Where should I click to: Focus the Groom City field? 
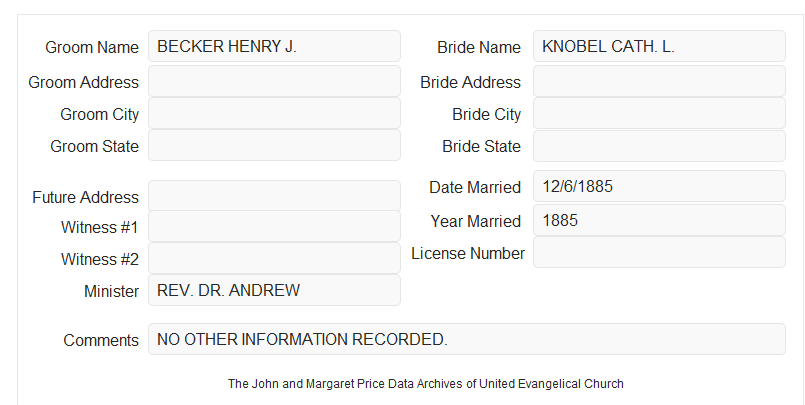[x=274, y=113]
